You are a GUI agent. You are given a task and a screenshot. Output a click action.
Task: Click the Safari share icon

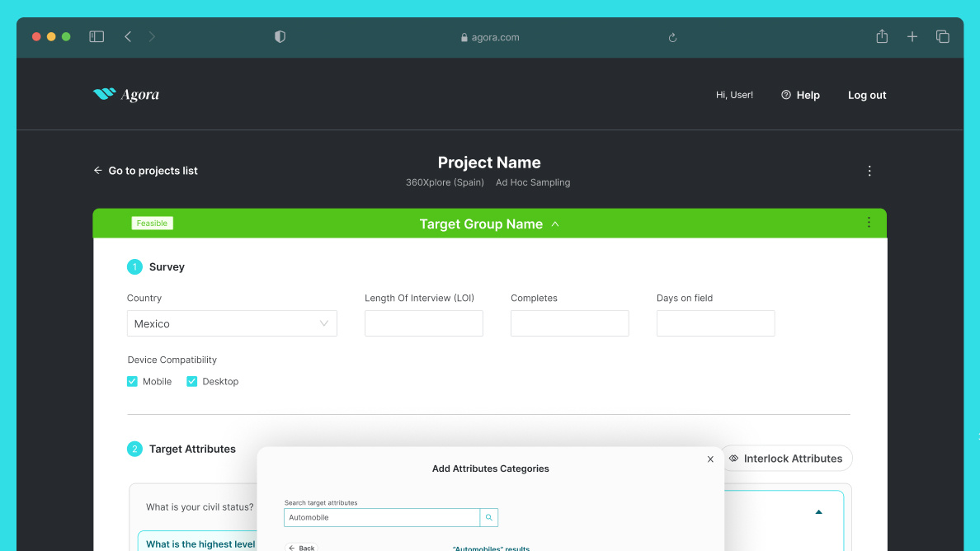coord(882,36)
